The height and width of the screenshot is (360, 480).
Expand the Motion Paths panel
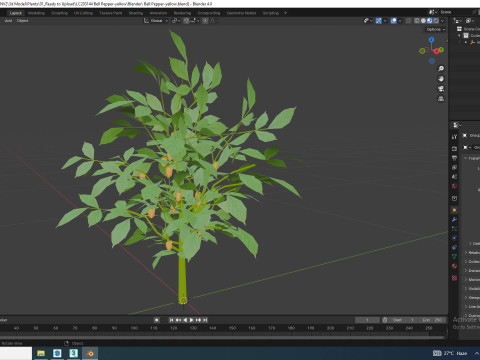(466, 280)
